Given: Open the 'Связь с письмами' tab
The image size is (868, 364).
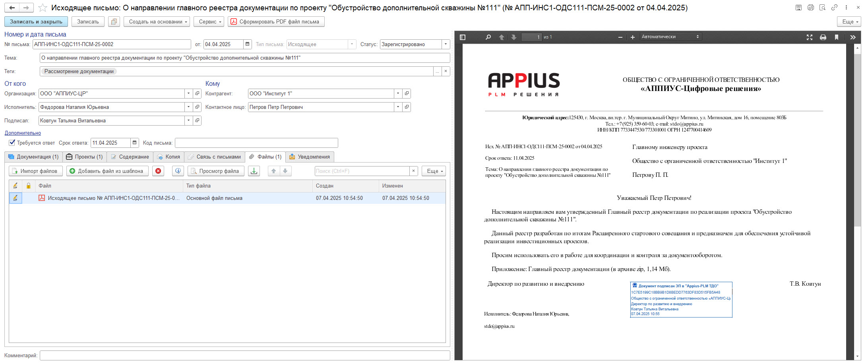Looking at the screenshot, I should 215,157.
